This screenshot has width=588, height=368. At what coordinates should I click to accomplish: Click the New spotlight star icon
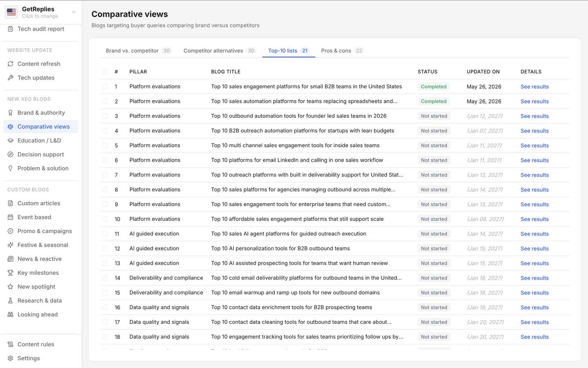11,287
